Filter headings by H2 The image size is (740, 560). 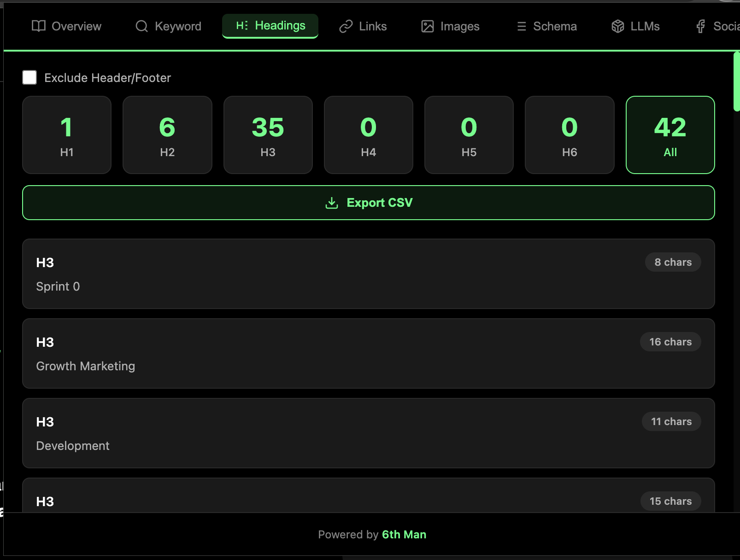coord(167,134)
